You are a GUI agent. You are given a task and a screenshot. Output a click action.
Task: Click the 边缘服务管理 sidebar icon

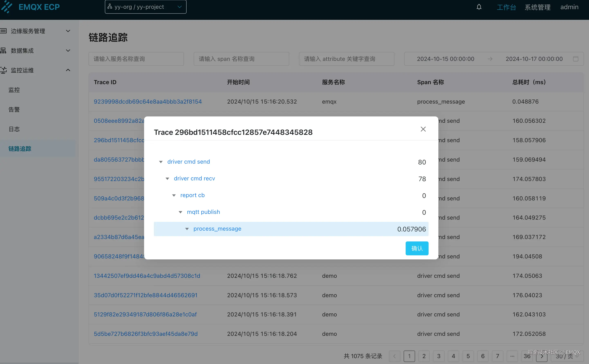click(x=3, y=31)
